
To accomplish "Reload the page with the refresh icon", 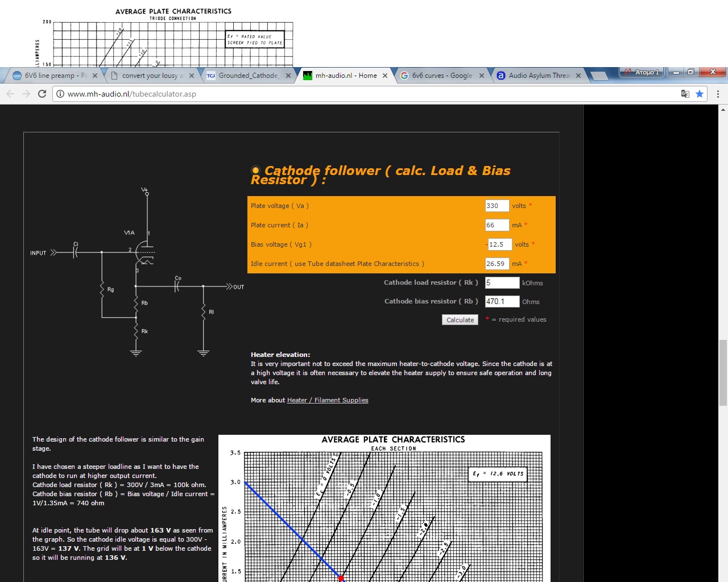I will pyautogui.click(x=42, y=94).
